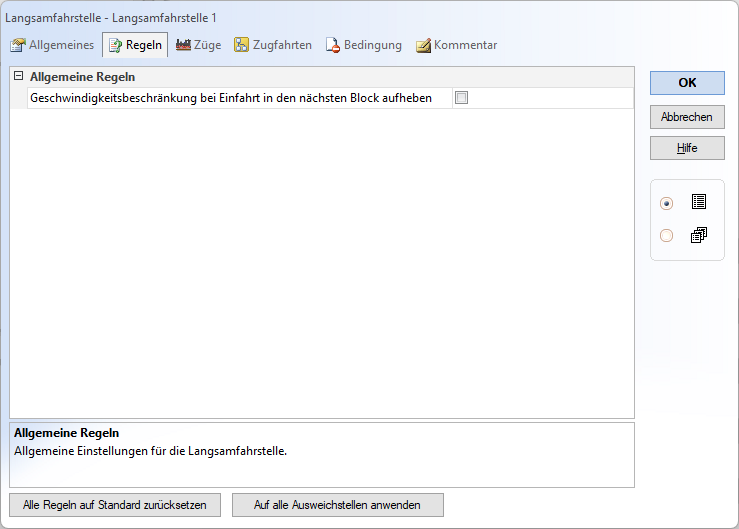This screenshot has height=529, width=739.
Task: Confirm the dialog with OK
Action: click(x=687, y=83)
